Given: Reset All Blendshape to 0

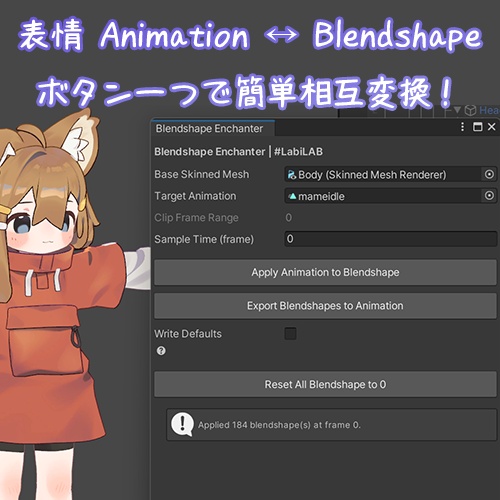Looking at the screenshot, I should [325, 384].
